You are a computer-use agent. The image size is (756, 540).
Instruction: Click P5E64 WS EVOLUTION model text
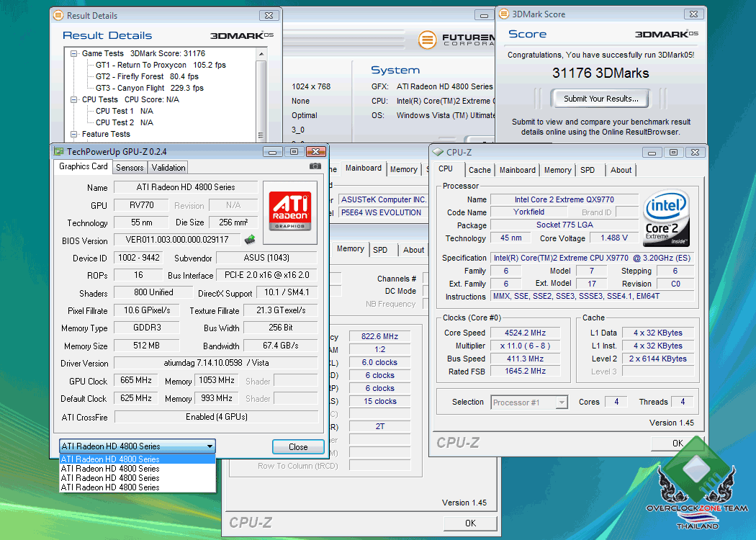382,212
